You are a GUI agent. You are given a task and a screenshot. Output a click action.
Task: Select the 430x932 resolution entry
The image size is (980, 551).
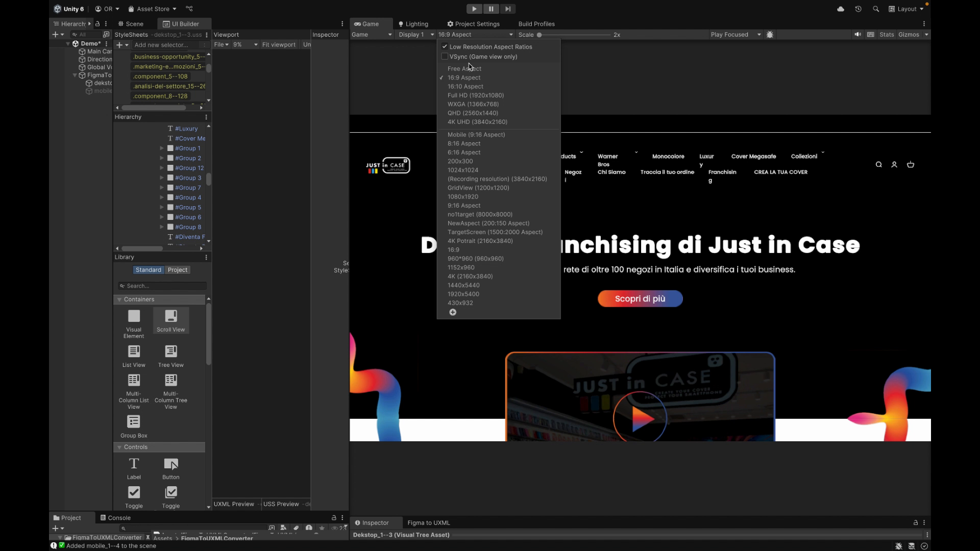coord(460,303)
